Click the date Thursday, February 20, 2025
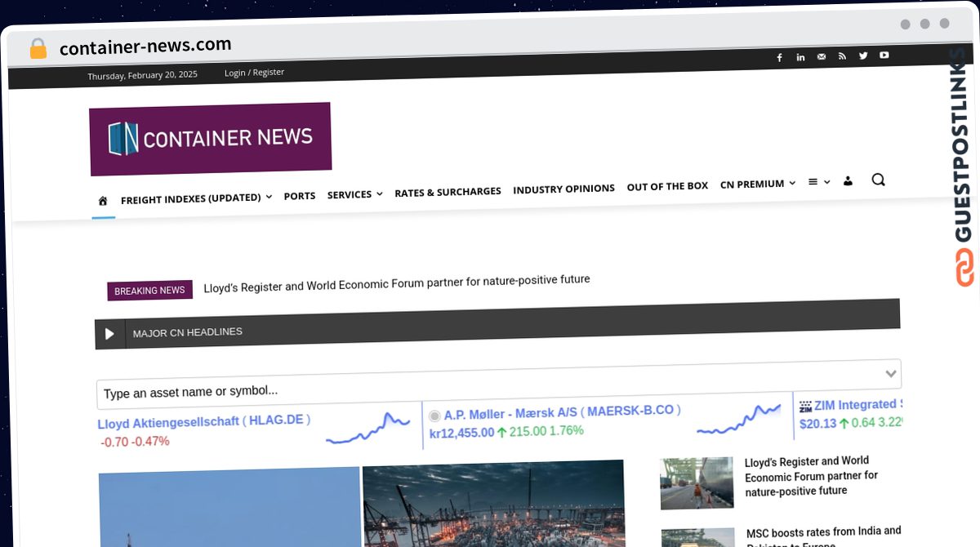This screenshot has width=980, height=547. 142,75
